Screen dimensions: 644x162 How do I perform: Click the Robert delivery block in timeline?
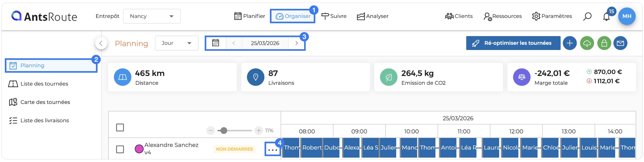coord(312,148)
